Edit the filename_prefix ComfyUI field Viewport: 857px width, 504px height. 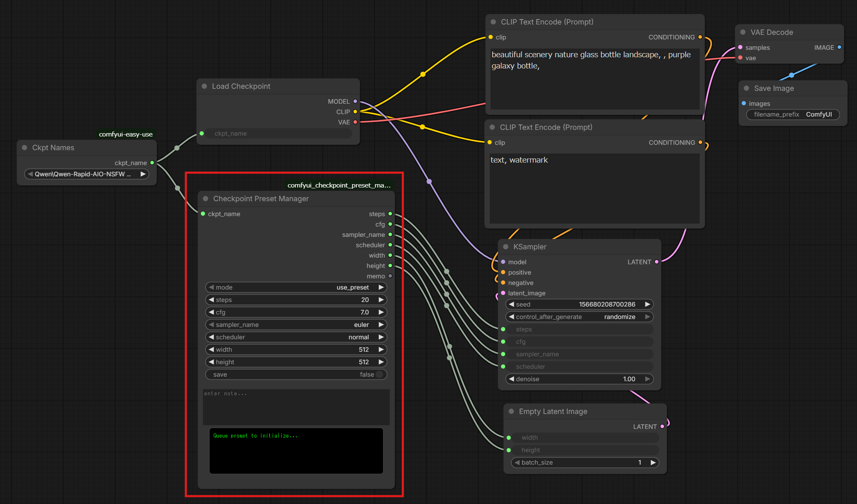793,114
